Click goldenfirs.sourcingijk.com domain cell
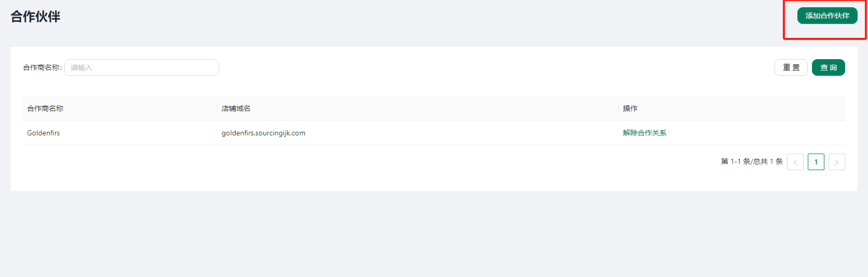 coord(263,133)
